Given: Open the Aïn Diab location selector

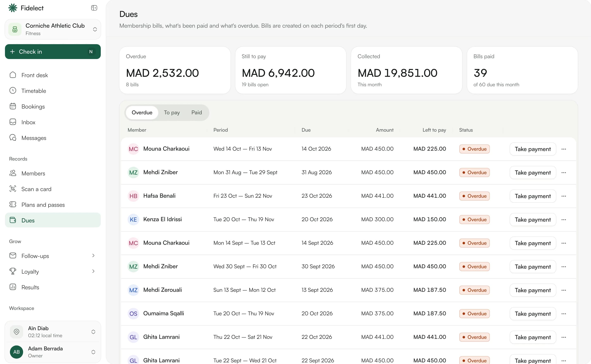Looking at the screenshot, I should click(53, 332).
